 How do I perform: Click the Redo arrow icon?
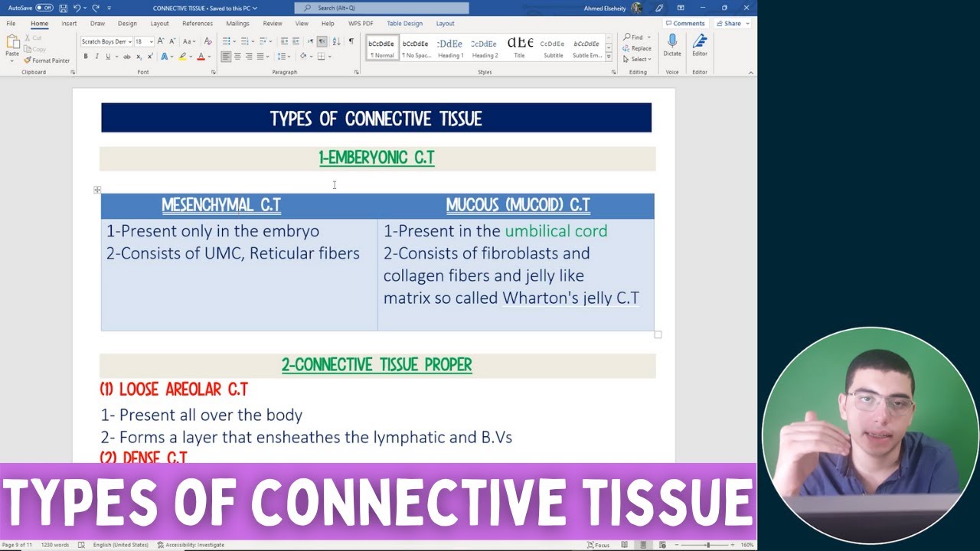(x=96, y=8)
